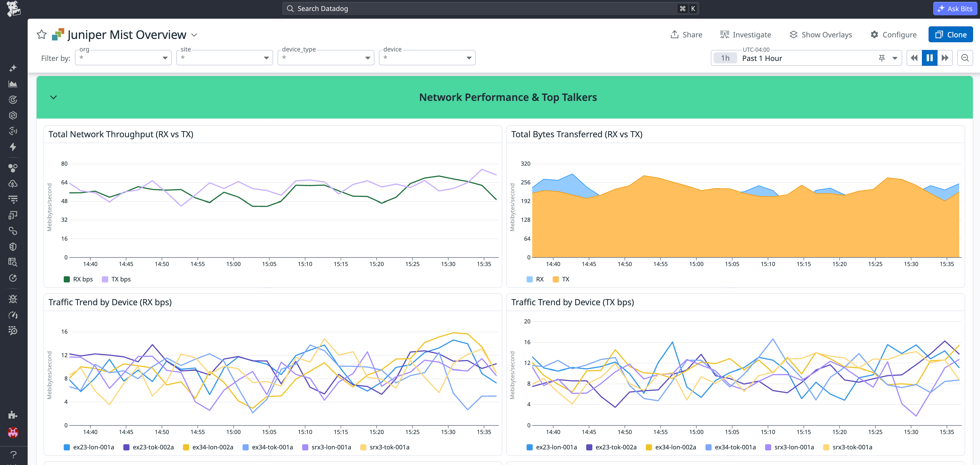The width and height of the screenshot is (980, 465).
Task: Open the speedometer gauge icon in sidebar
Action: pos(13,315)
